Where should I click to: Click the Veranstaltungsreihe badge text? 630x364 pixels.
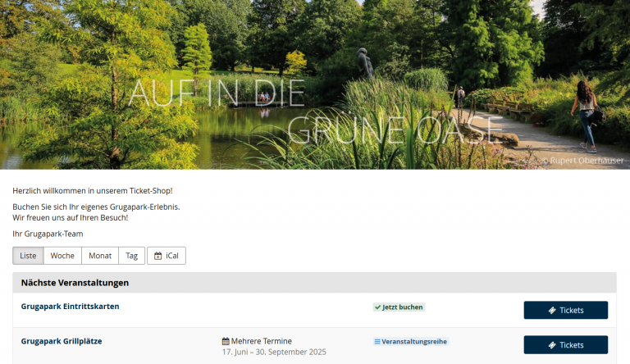[413, 342]
